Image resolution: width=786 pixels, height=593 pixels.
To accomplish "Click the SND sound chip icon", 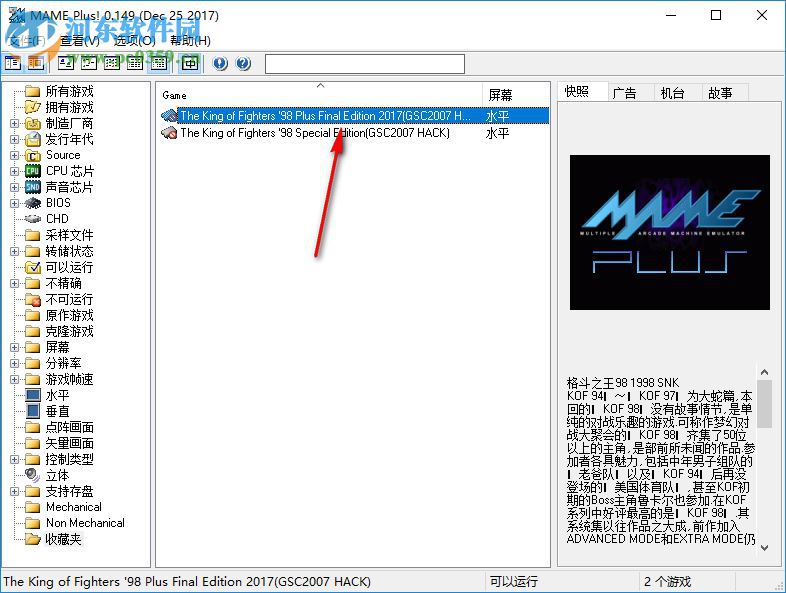I will (x=33, y=187).
